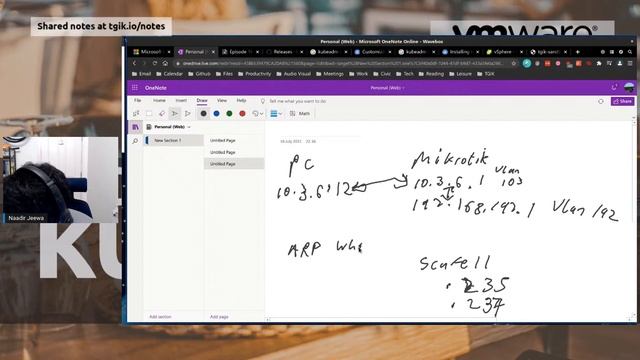The height and width of the screenshot is (360, 640).
Task: Click the Share button
Action: pos(622,101)
